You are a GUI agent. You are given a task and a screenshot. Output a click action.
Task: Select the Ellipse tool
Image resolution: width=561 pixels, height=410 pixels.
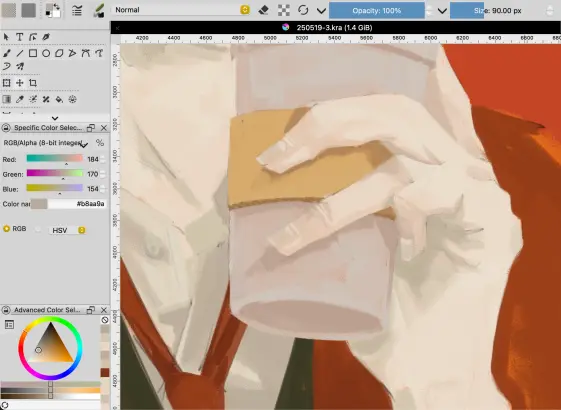46,53
